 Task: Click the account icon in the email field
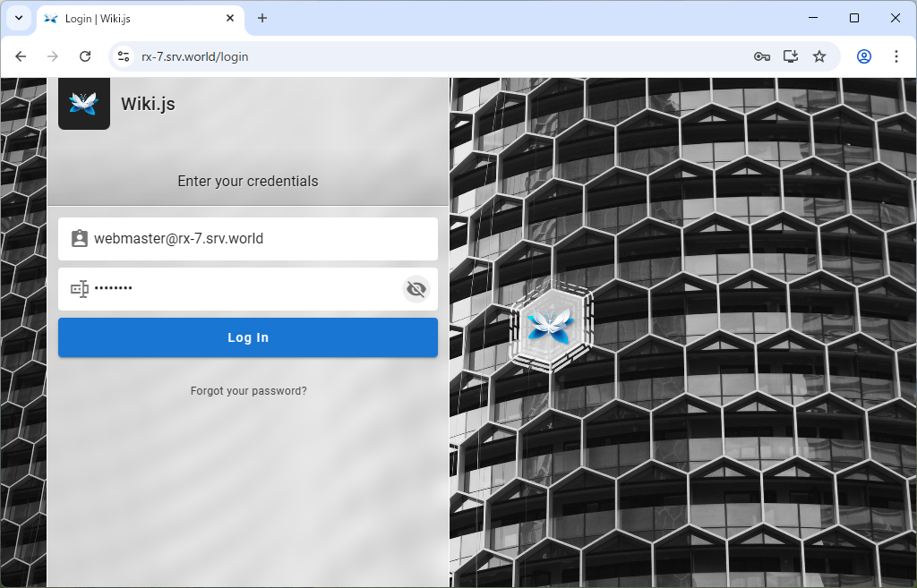79,238
